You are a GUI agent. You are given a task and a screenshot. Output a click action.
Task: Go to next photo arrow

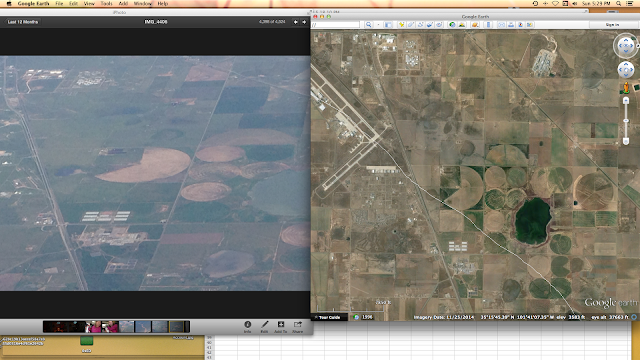point(304,22)
